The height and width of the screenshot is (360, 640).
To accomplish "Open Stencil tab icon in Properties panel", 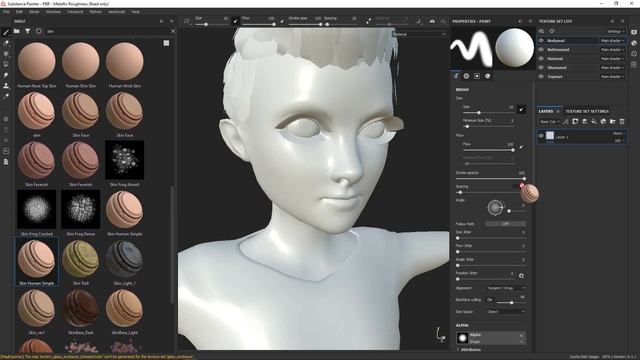I will (x=477, y=76).
